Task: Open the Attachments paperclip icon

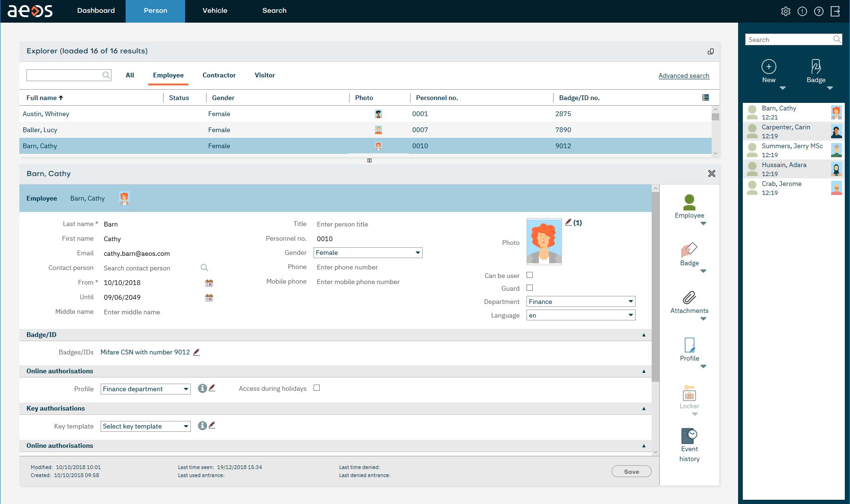Action: coord(689,298)
